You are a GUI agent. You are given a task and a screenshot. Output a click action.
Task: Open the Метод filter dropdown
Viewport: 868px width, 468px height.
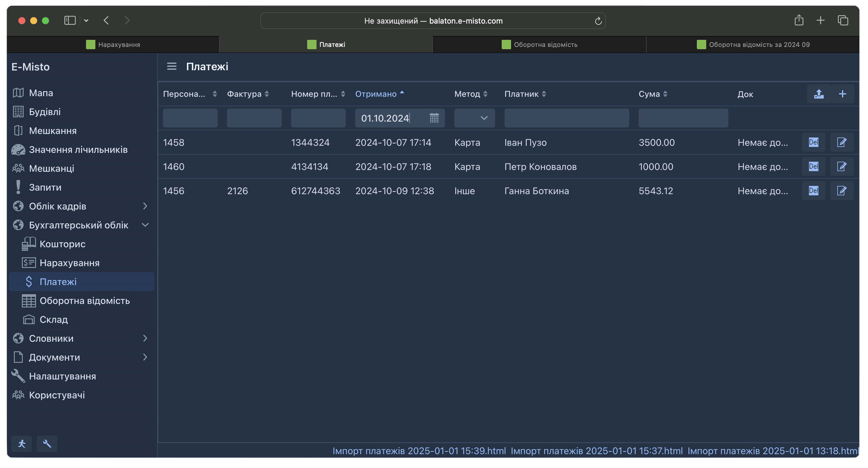pyautogui.click(x=474, y=118)
